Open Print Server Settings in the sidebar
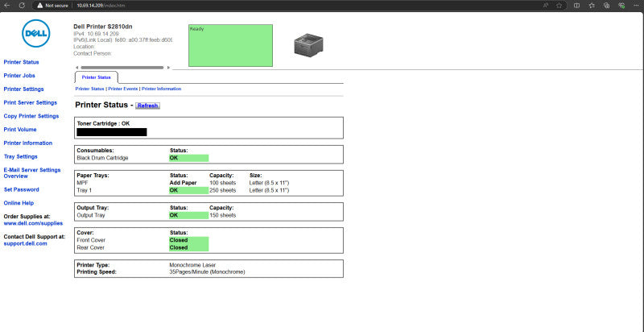The image size is (644, 332). point(31,102)
